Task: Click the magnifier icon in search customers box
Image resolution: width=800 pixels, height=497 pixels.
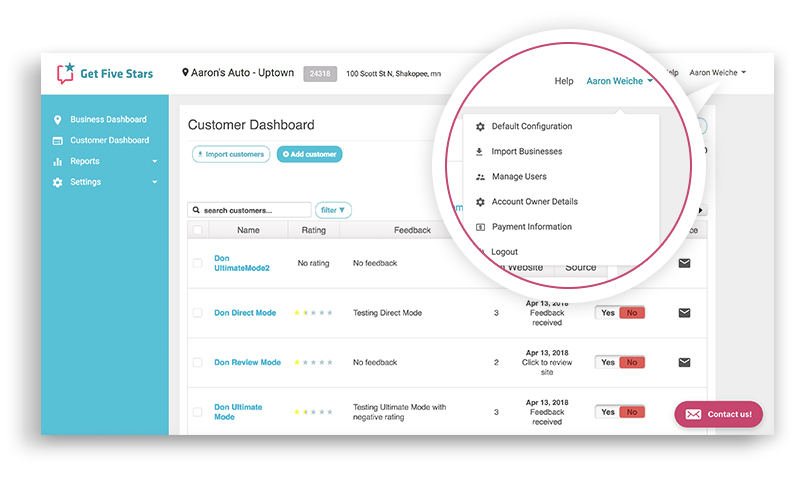Action: pos(196,210)
